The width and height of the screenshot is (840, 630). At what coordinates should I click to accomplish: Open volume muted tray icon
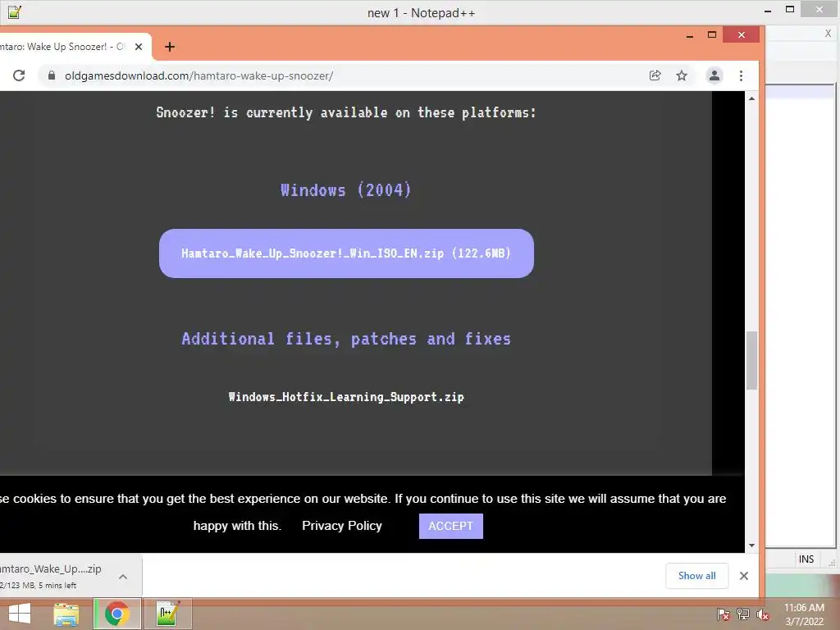(763, 614)
